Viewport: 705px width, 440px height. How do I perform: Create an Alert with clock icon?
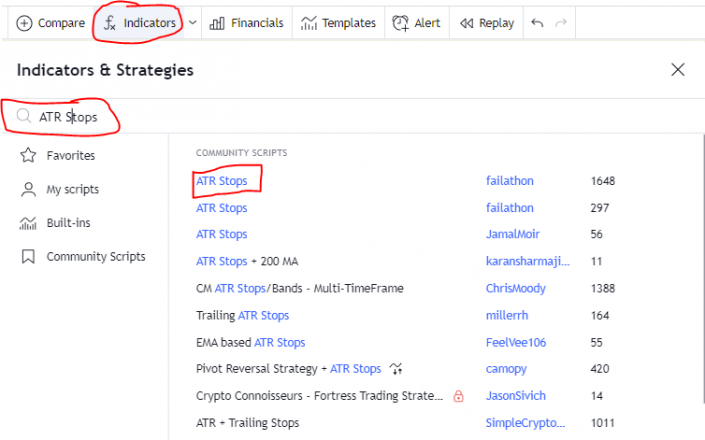(416, 23)
